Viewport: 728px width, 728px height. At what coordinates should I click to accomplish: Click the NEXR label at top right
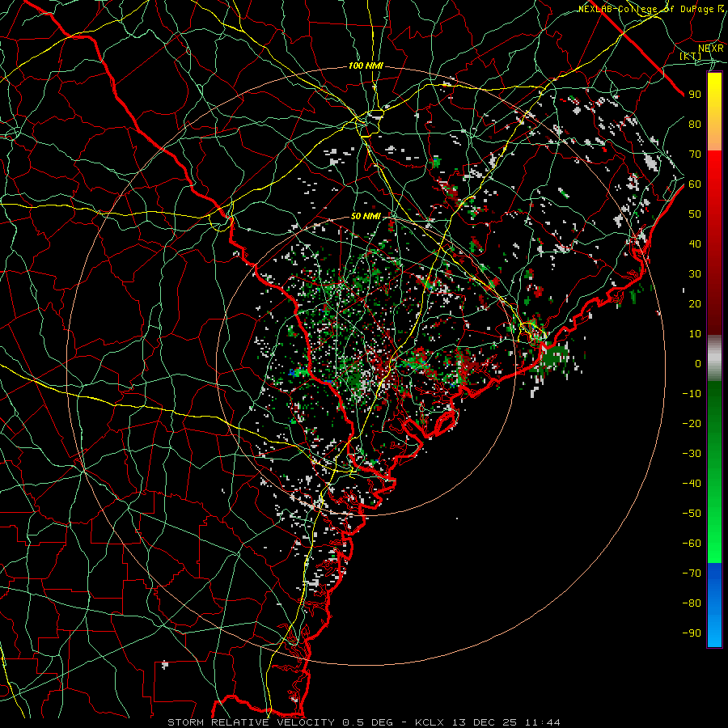711,48
